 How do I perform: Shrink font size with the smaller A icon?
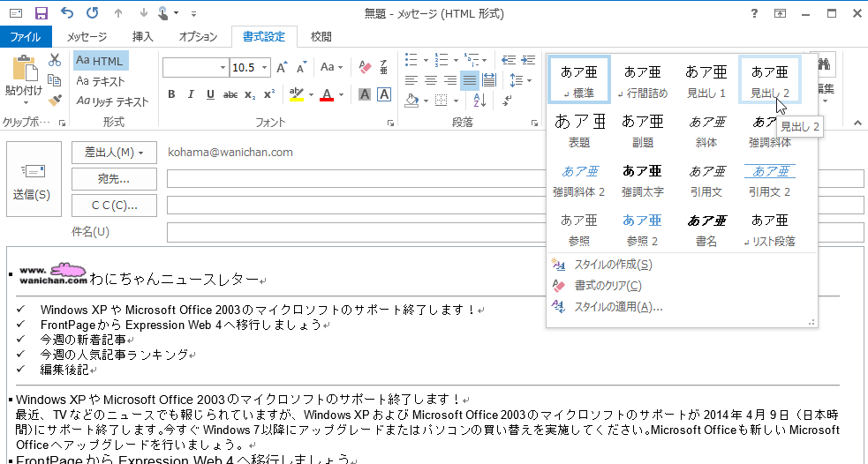tap(302, 67)
